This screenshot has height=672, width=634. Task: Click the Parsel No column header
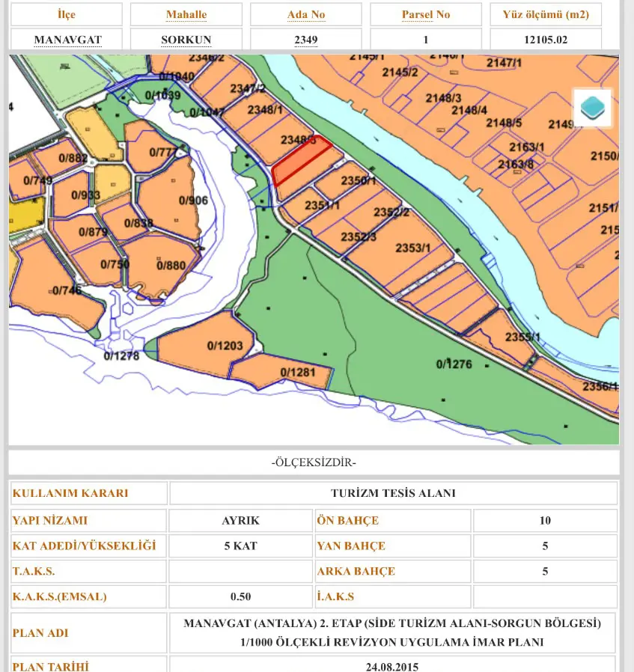[x=426, y=14]
